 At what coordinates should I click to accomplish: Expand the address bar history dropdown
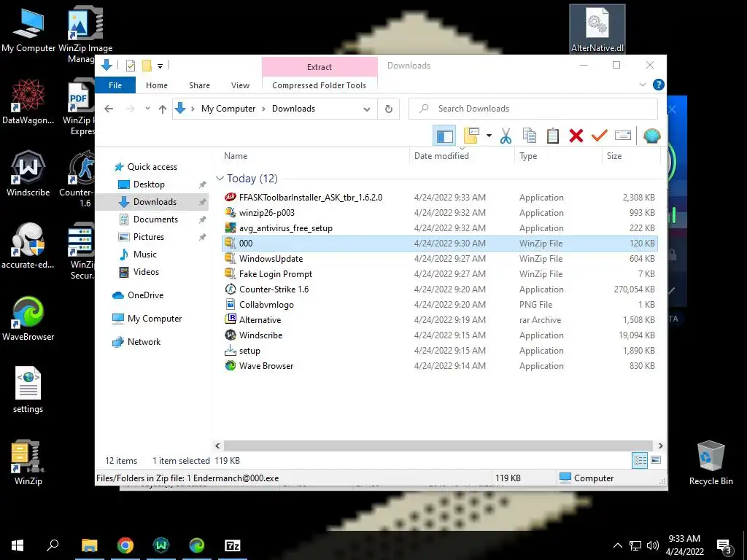click(367, 109)
